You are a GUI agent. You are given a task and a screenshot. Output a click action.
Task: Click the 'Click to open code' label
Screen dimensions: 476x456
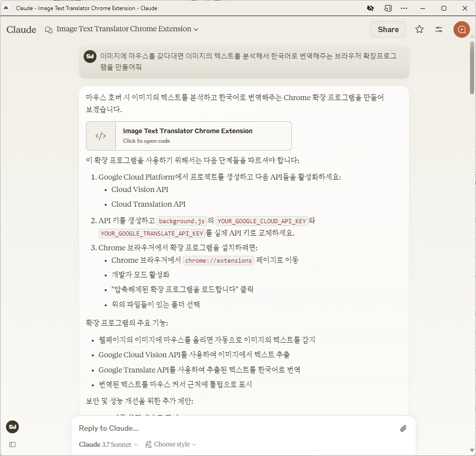[x=146, y=141]
